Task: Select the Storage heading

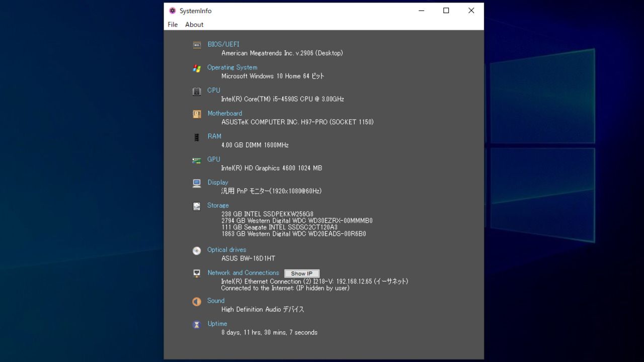Action: click(x=218, y=206)
